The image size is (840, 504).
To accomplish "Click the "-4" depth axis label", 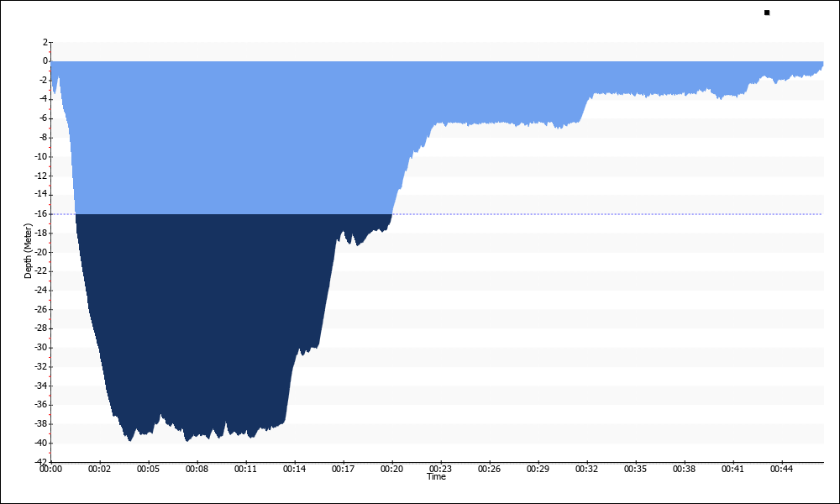I will [44, 99].
